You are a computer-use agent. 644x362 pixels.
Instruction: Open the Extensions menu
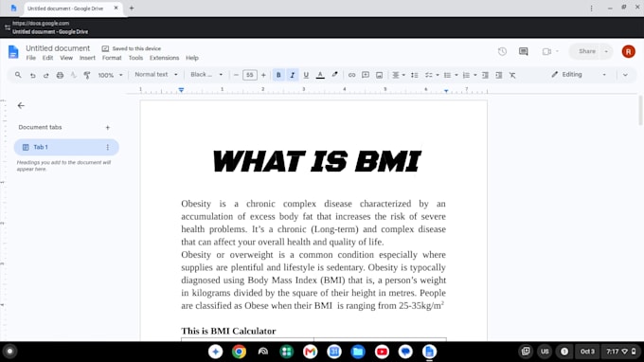coord(164,58)
